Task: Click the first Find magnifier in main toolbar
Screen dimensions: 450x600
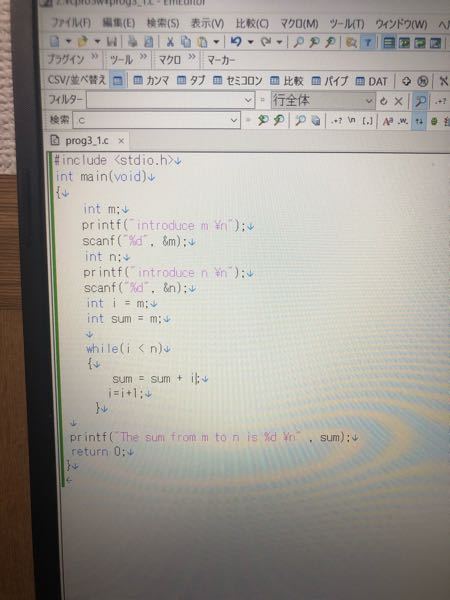Action: (x=298, y=42)
